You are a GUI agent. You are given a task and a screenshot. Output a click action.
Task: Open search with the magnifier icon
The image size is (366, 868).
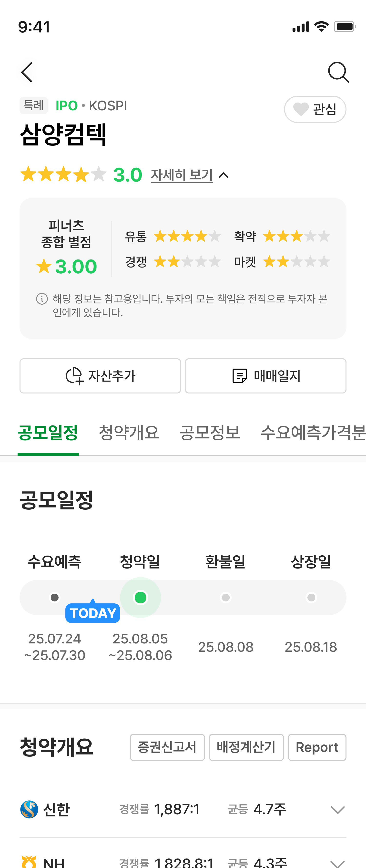pyautogui.click(x=338, y=72)
